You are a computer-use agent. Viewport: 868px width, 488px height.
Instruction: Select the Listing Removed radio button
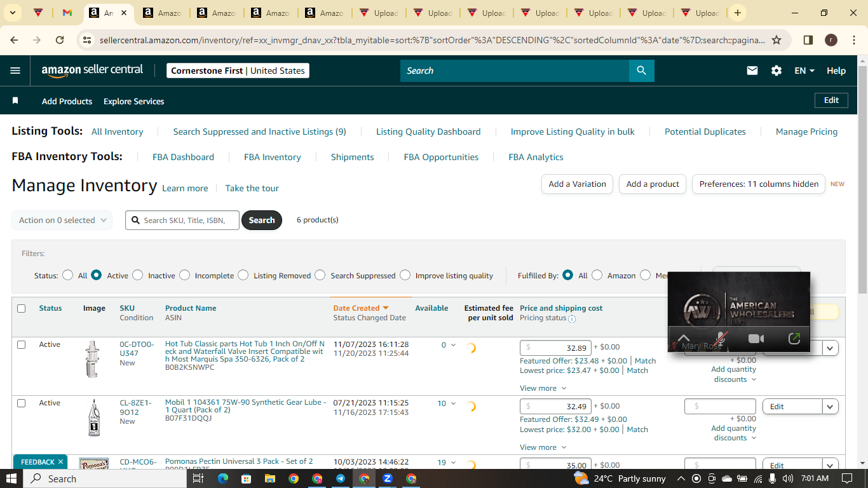tap(243, 275)
